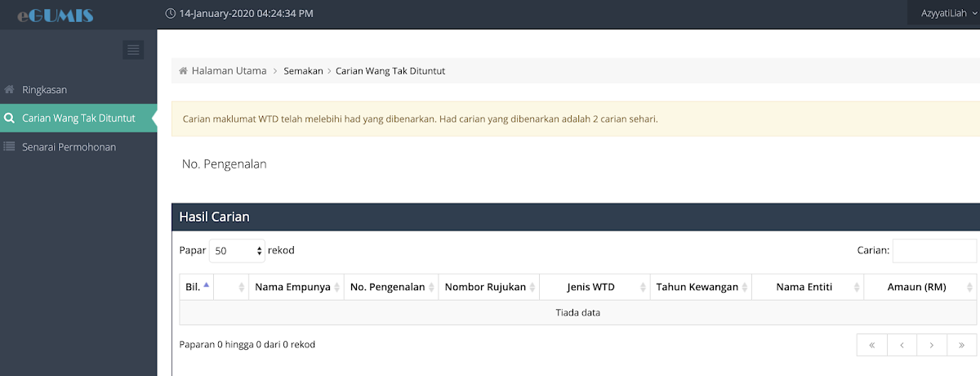Go to Halaman Utama breadcrumb link
Screen dimensions: 980x376
229,71
